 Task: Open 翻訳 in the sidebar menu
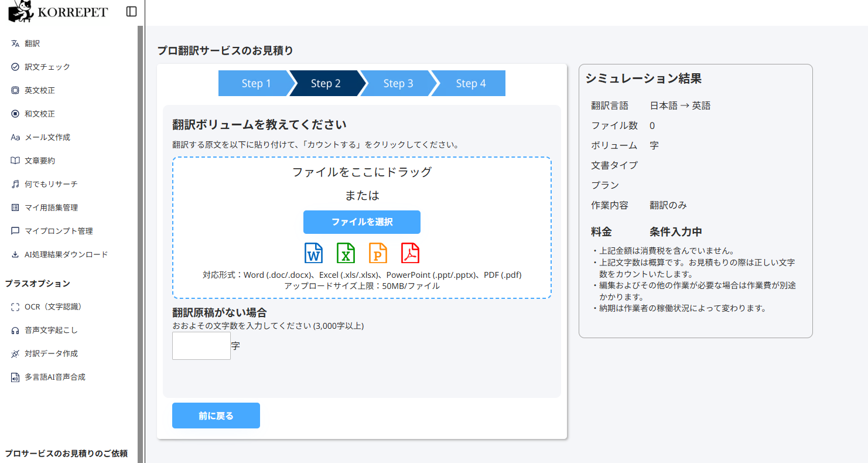click(32, 43)
